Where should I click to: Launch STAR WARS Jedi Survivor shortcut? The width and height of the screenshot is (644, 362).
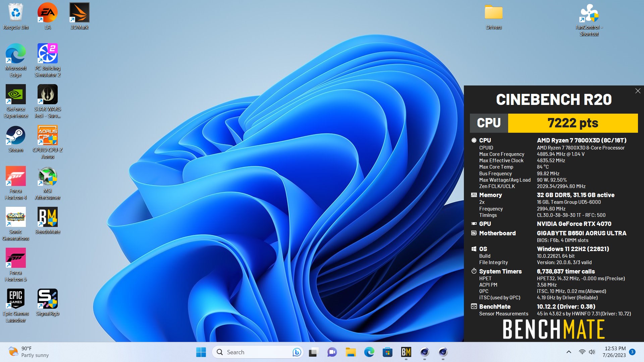(48, 101)
